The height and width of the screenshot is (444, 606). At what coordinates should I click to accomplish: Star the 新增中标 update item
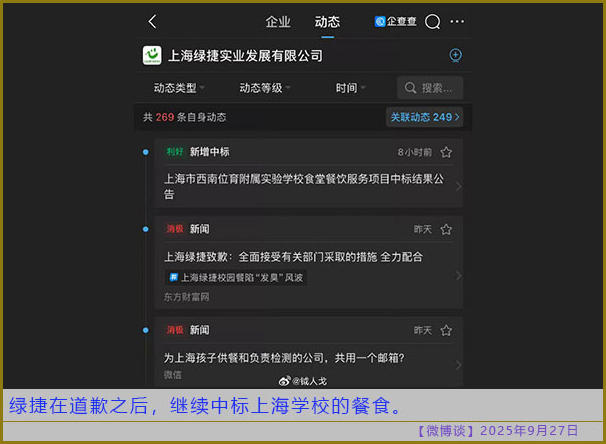pyautogui.click(x=446, y=152)
